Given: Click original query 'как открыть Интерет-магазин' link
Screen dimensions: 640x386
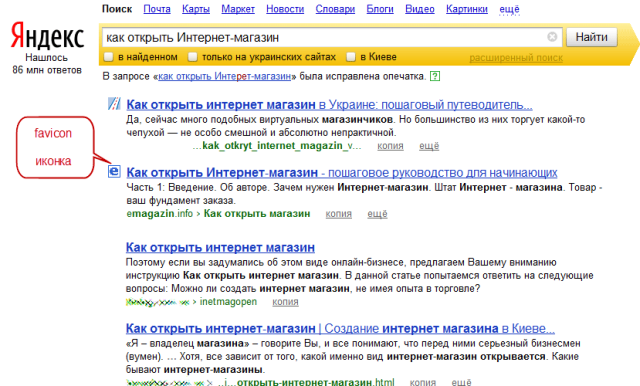Looking at the screenshot, I should tap(224, 76).
